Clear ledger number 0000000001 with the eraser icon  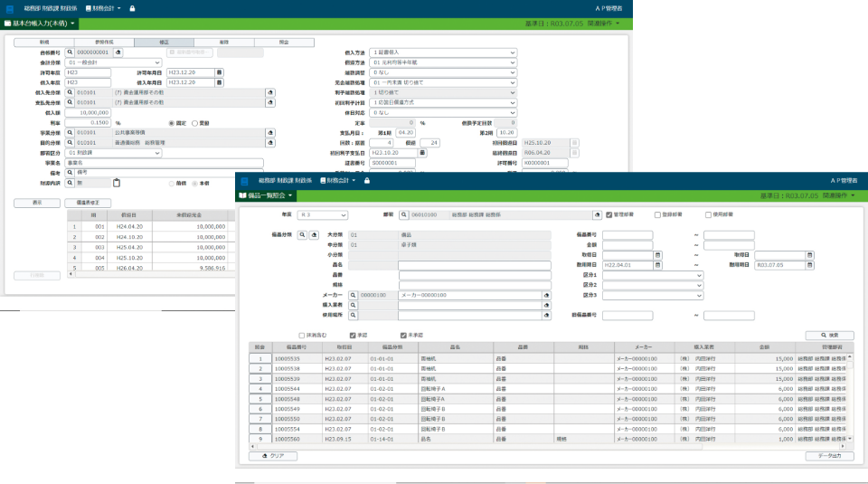tap(118, 52)
